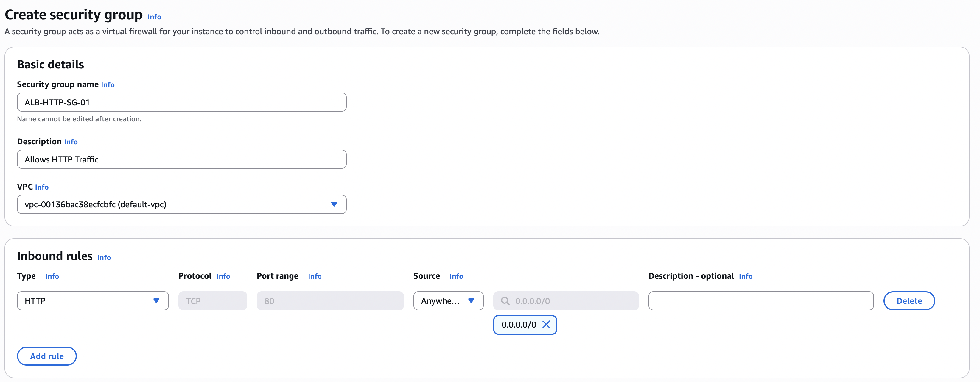Click the Security group name field
This screenshot has height=382, width=980.
(181, 102)
